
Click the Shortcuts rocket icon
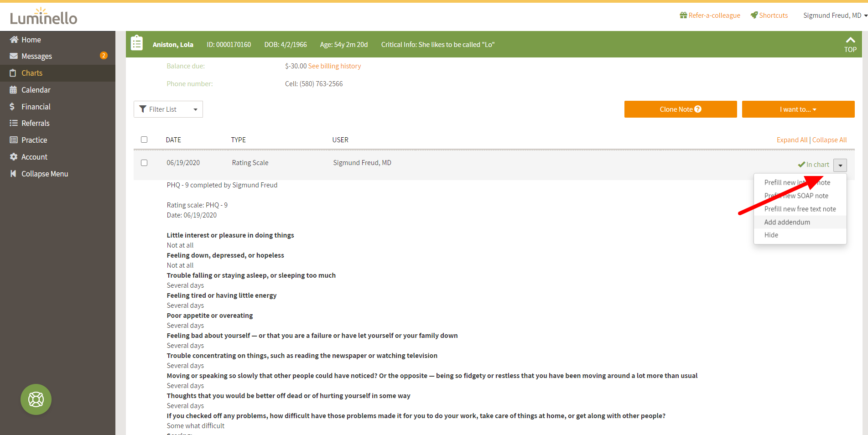(x=754, y=15)
